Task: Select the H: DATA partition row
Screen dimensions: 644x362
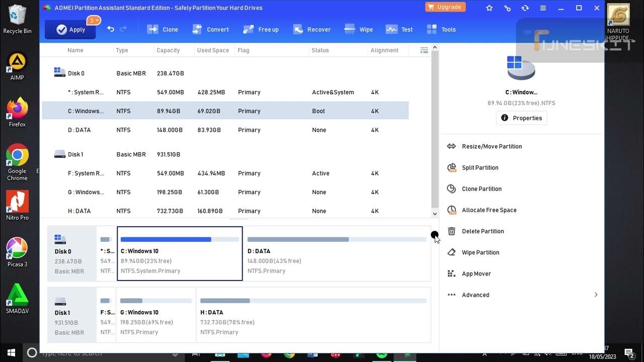Action: pyautogui.click(x=225, y=211)
